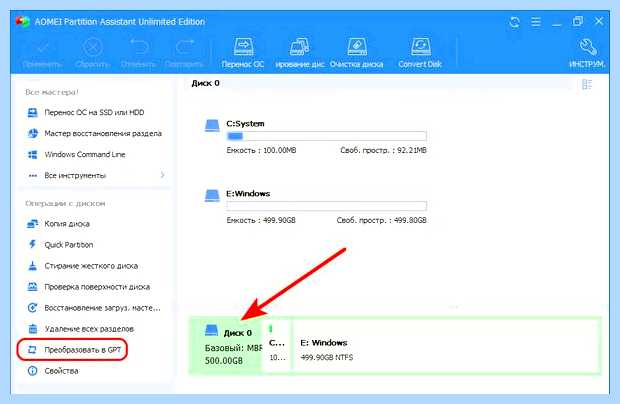Click the E:Windows usage bar
Viewport: 620px width, 404px height.
click(327, 206)
